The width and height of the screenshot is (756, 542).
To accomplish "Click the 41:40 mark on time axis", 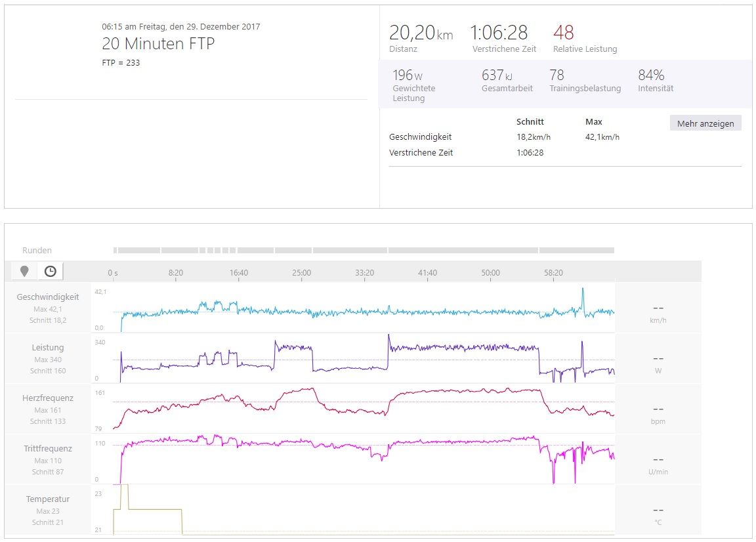I will click(x=427, y=272).
